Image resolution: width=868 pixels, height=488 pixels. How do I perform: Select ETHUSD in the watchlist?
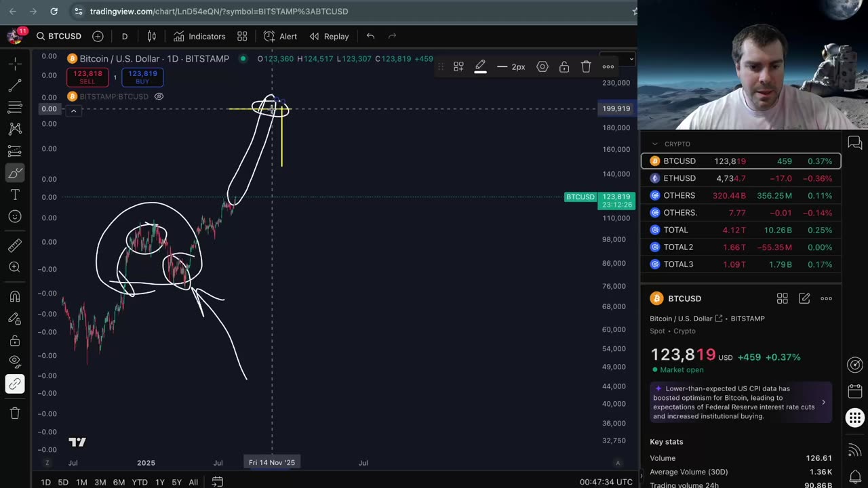pyautogui.click(x=741, y=178)
